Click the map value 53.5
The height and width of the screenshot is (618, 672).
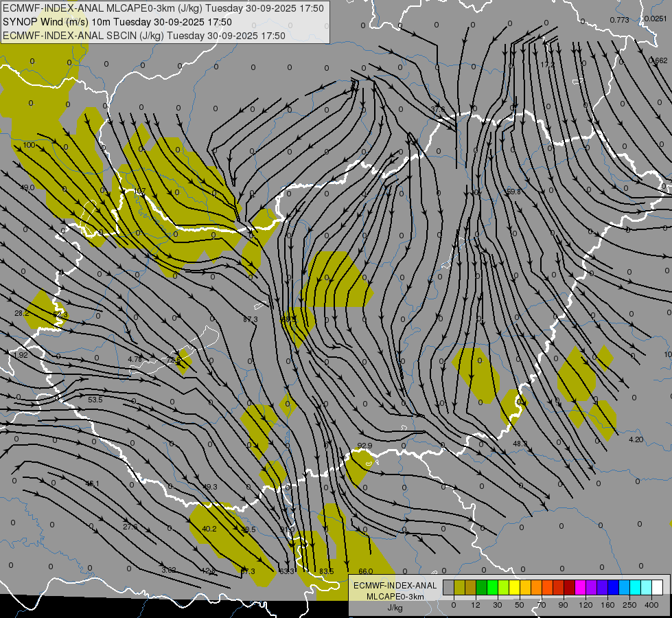(x=95, y=400)
